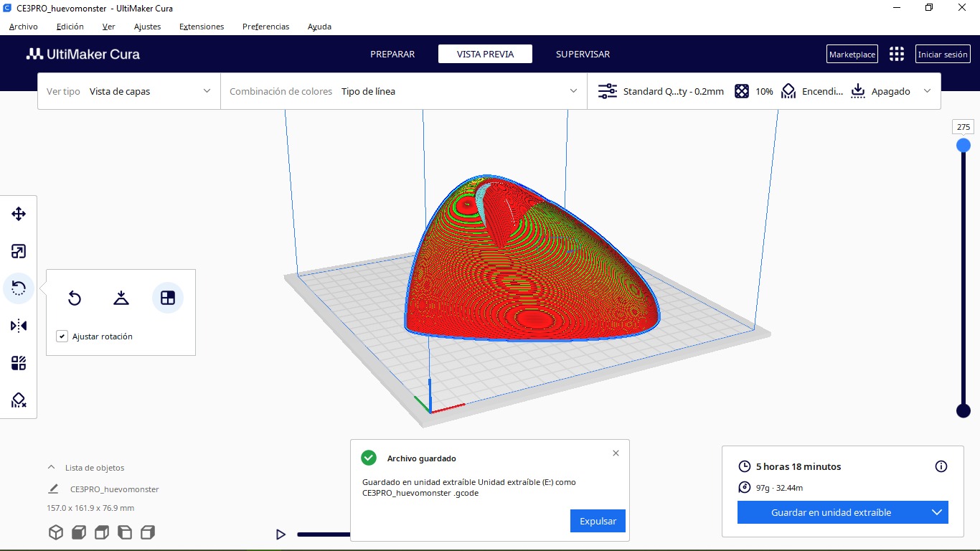Screen dimensions: 980x551
Task: Click the print profile settings icon
Action: click(607, 91)
